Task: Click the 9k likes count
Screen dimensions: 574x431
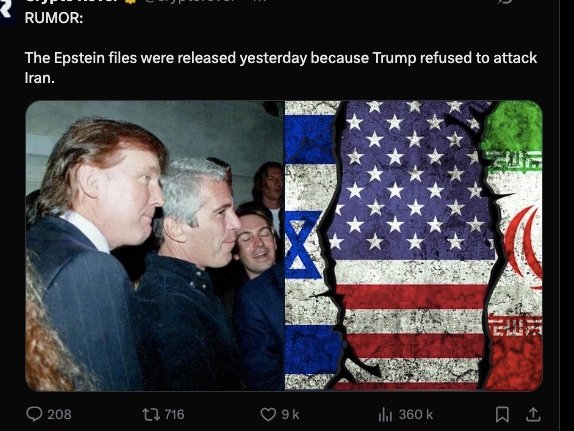Action: pos(290,415)
